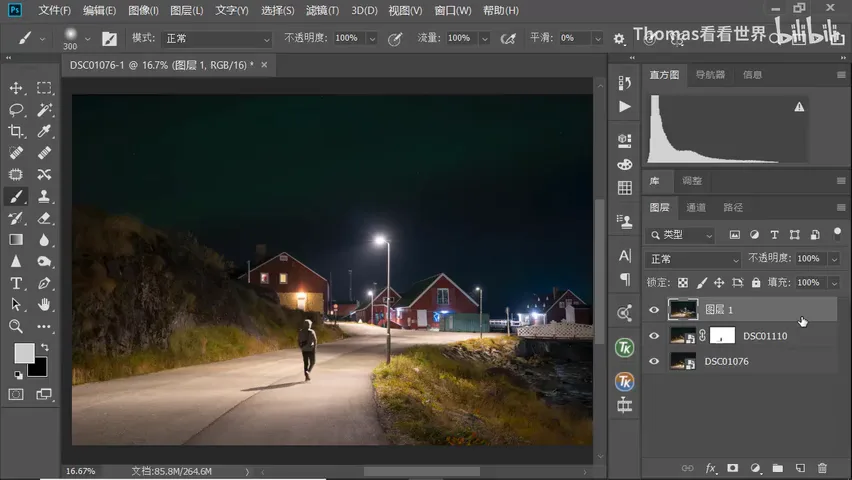Open the 文件(F) menu
This screenshot has height=480, width=852.
[54, 10]
